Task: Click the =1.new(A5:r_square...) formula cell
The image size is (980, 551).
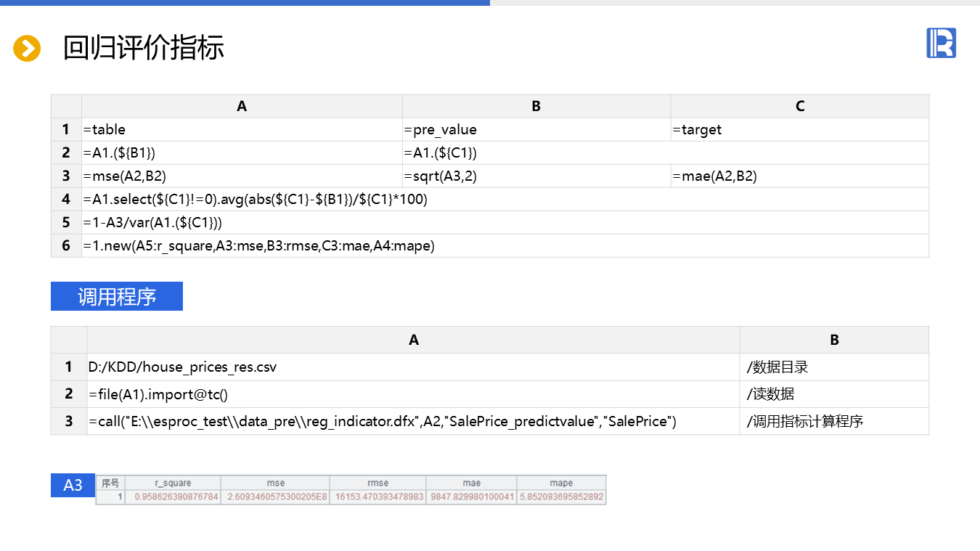Action: click(x=505, y=246)
